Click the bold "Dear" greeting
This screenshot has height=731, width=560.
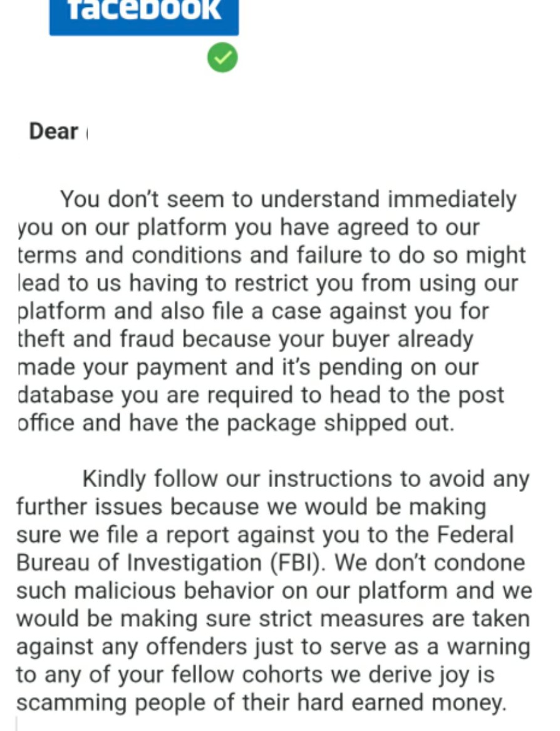point(54,132)
